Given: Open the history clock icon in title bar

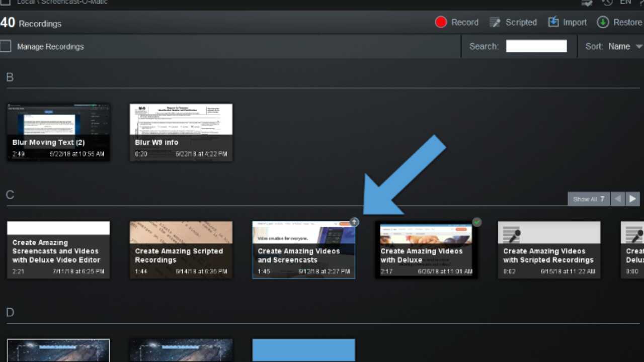Looking at the screenshot, I should point(607,3).
